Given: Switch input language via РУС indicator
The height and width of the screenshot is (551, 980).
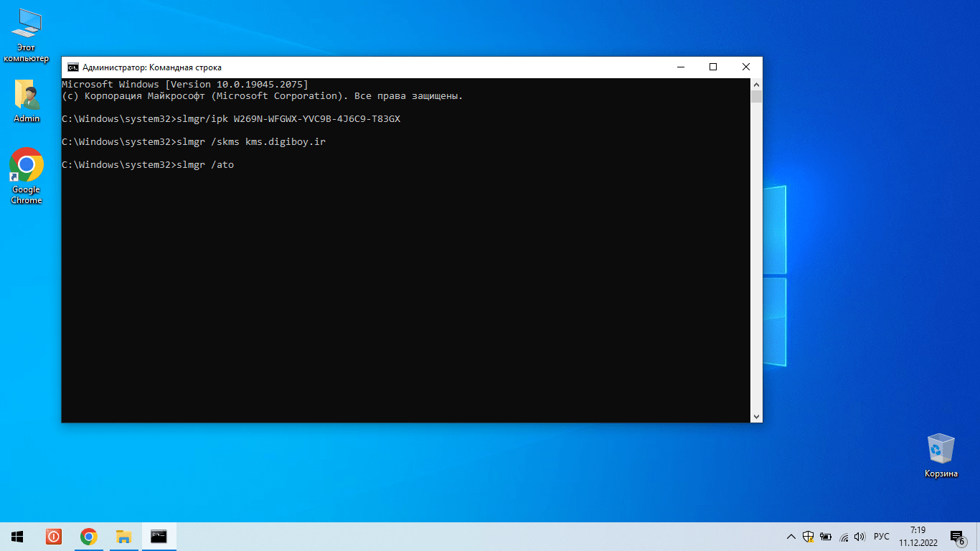Looking at the screenshot, I should click(x=882, y=537).
